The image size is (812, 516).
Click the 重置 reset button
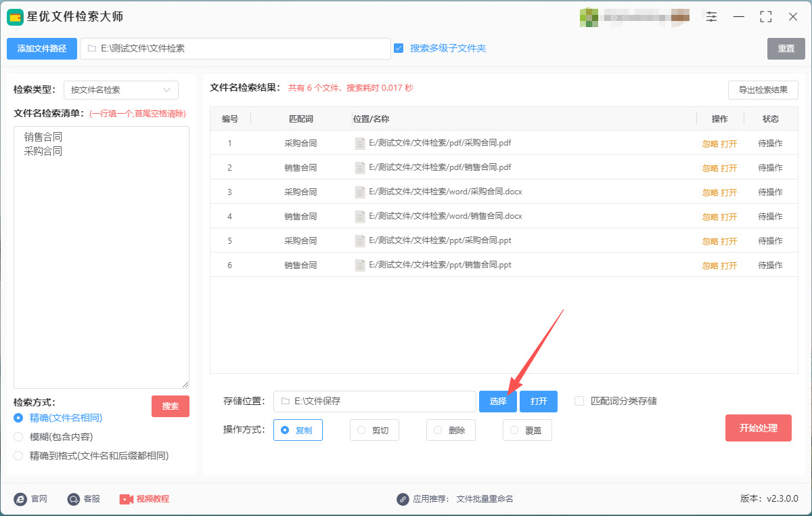786,49
